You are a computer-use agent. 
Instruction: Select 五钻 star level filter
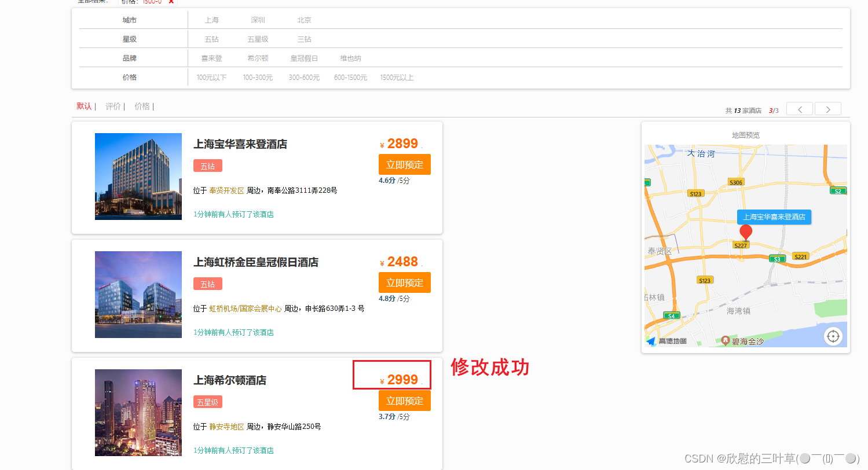(212, 39)
